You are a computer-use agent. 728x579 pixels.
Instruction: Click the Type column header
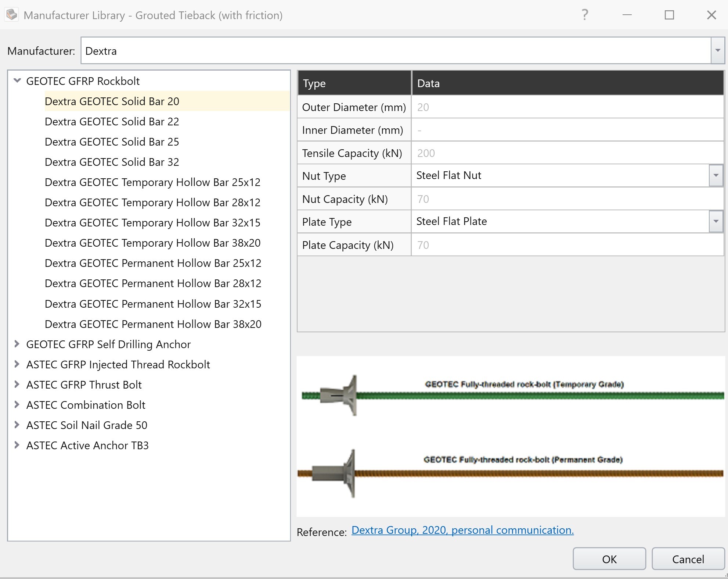(354, 83)
